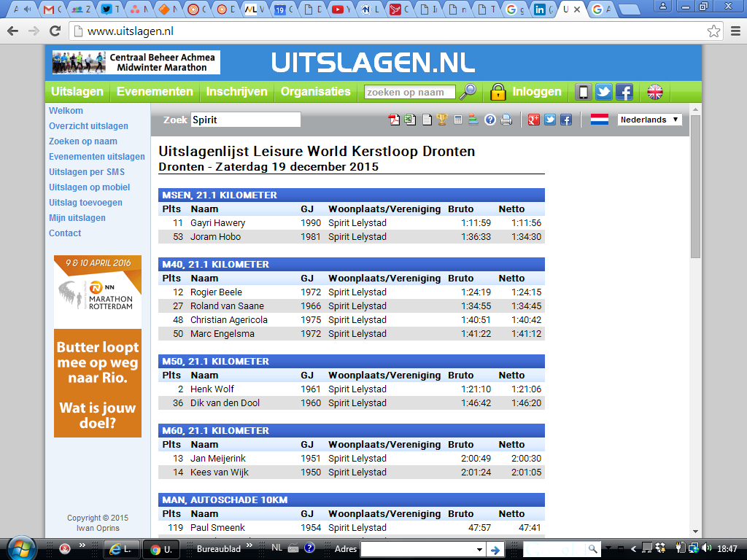Expand the taskbar Adres dropdown arrow
The image size is (747, 560).
coord(479,549)
